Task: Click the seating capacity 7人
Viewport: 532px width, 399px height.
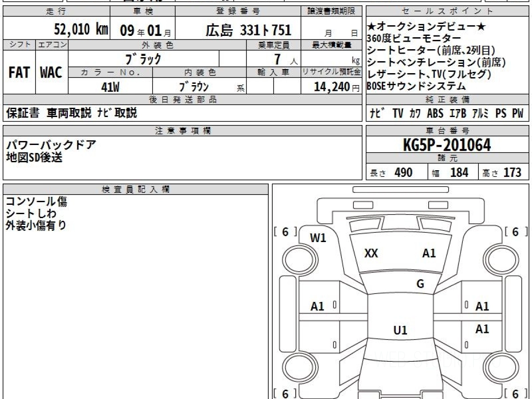Action: (x=286, y=59)
